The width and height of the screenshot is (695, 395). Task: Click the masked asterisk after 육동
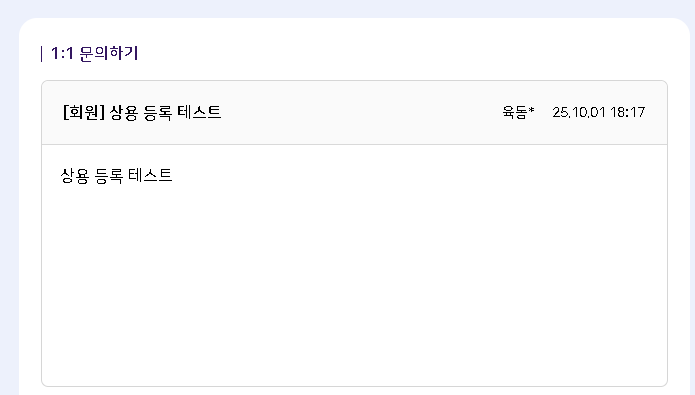pyautogui.click(x=531, y=110)
